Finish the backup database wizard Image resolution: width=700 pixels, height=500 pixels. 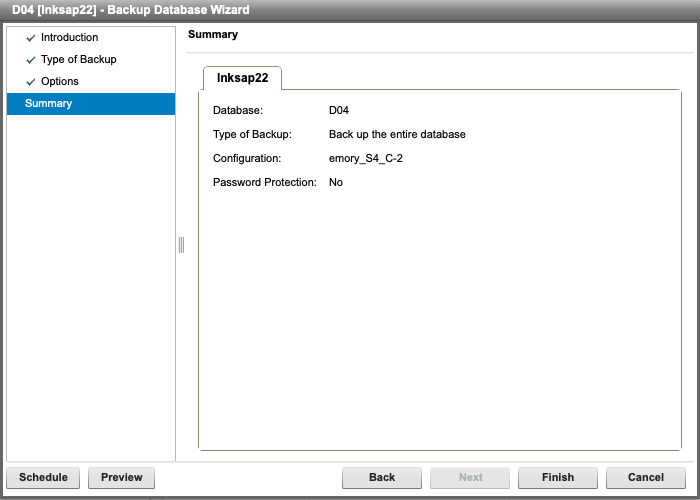coord(558,478)
